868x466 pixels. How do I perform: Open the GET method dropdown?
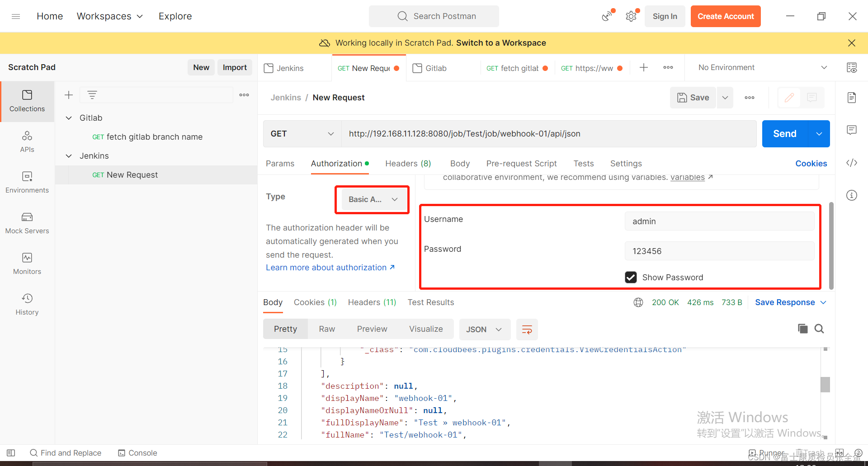coord(302,134)
